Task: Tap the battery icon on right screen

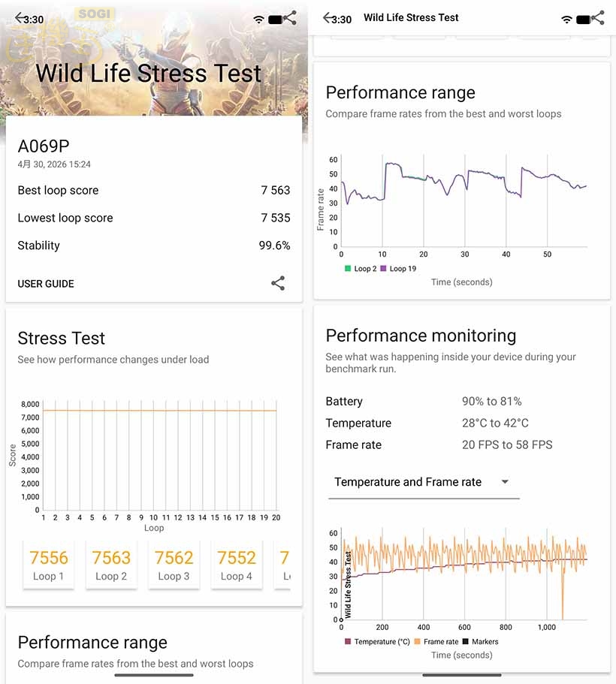Action: coord(583,20)
